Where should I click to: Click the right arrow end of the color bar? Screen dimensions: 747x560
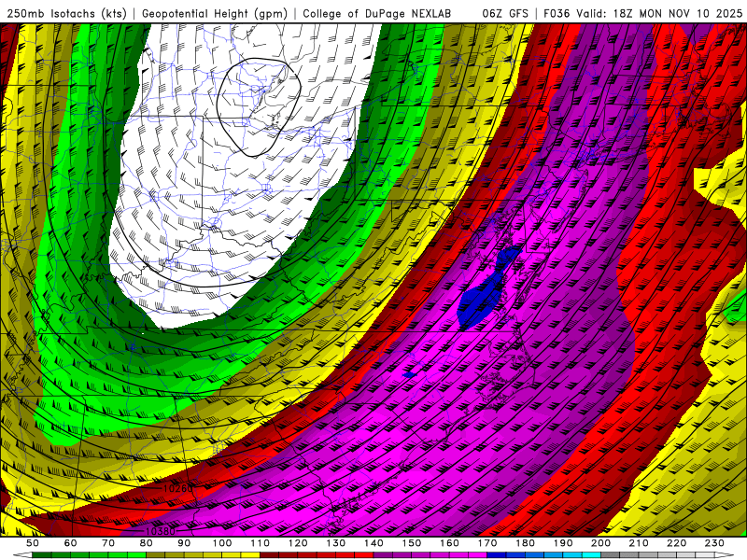click(725, 555)
